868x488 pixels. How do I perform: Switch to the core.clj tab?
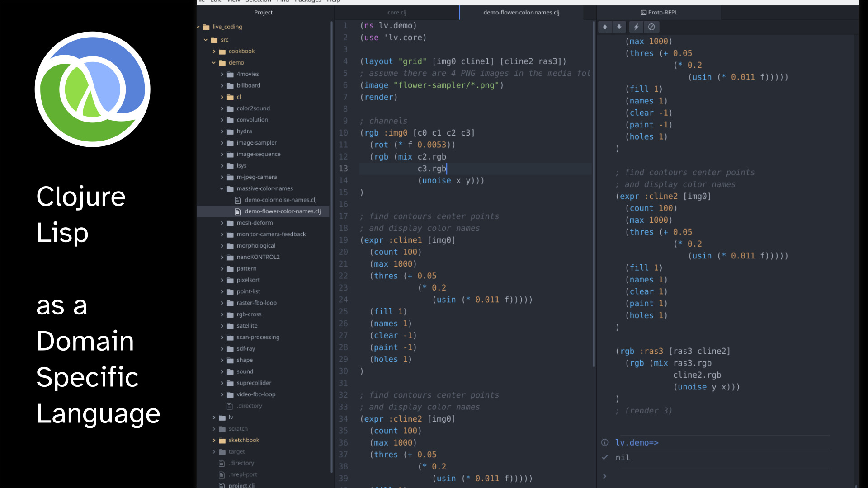click(x=396, y=13)
